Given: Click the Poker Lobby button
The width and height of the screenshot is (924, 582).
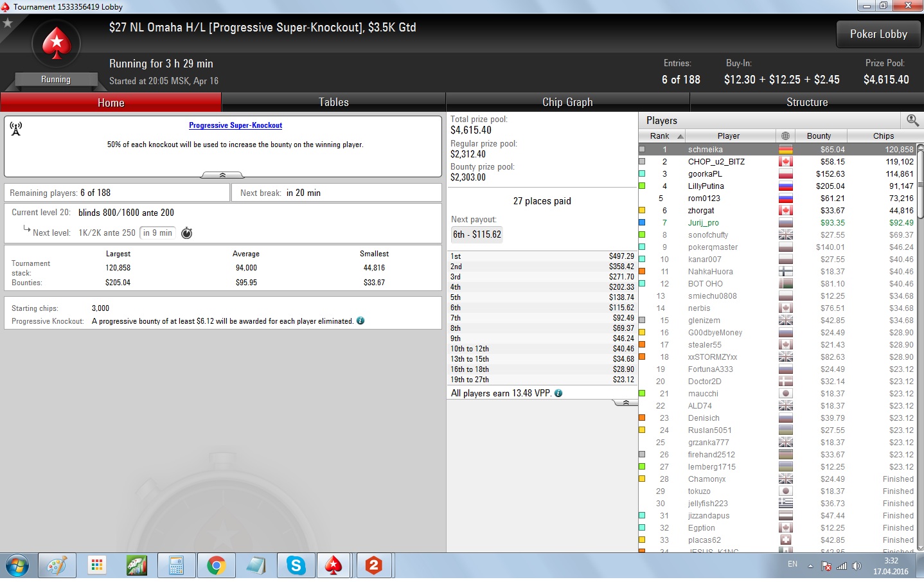Looking at the screenshot, I should [878, 35].
